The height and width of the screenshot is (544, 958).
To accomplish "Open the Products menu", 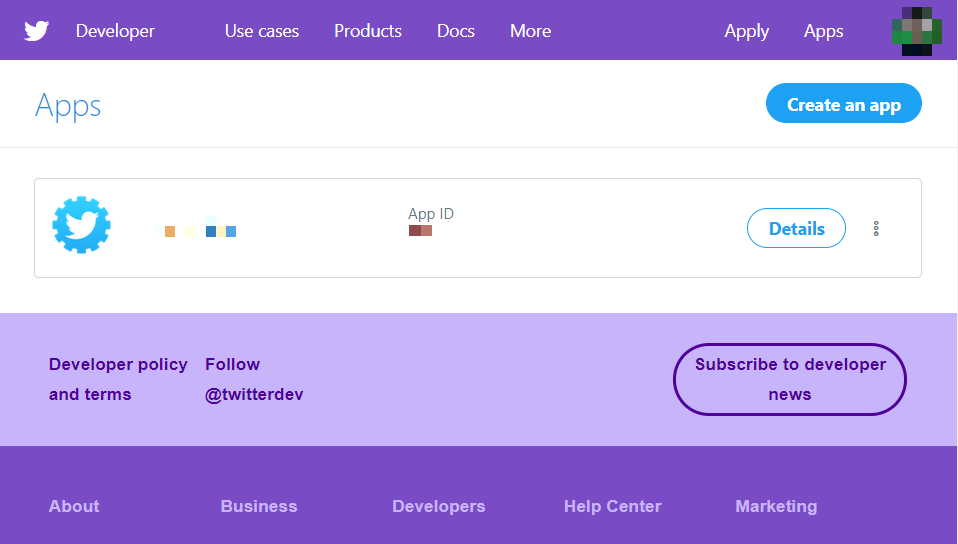I will click(368, 31).
